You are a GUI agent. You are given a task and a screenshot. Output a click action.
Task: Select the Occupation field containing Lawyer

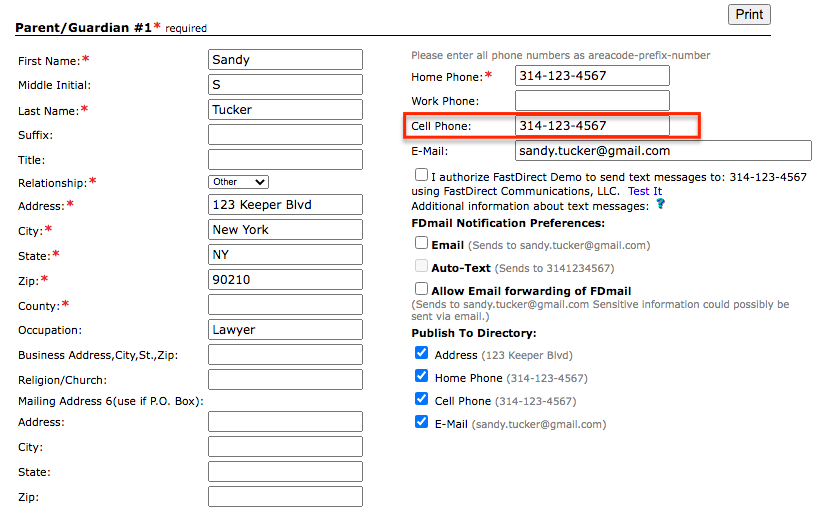click(285, 330)
